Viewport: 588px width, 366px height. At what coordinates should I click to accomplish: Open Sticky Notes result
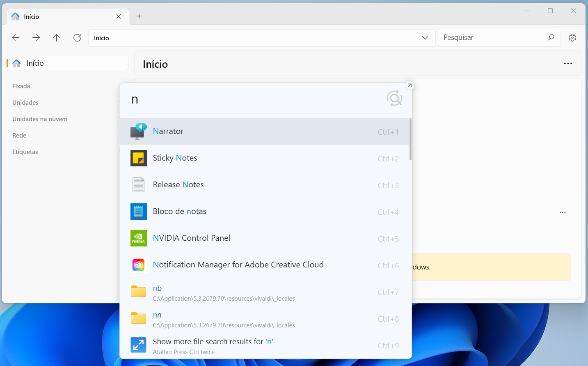(x=265, y=158)
